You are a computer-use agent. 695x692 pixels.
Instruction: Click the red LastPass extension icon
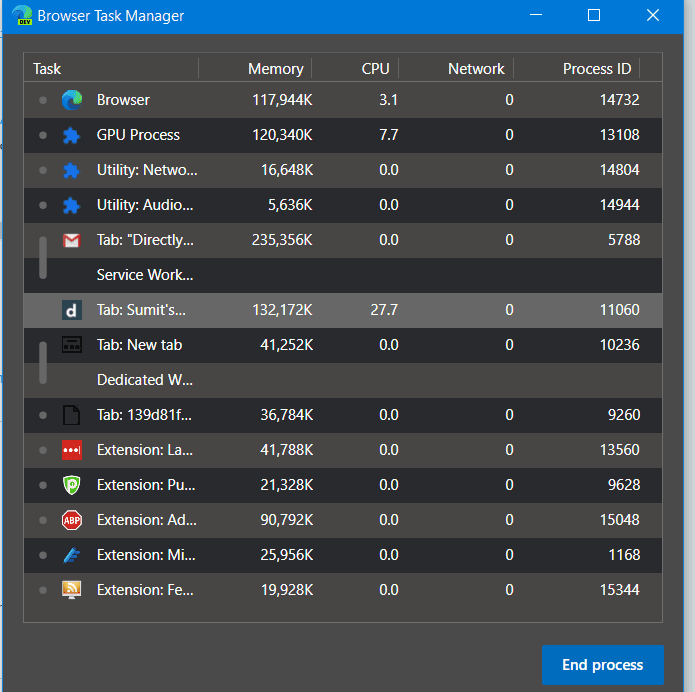pyautogui.click(x=71, y=450)
